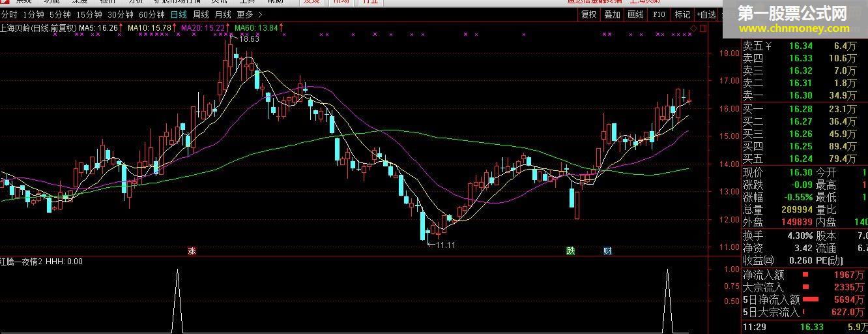Add stock via +自选 button
Viewport: 868px width, 334px height.
click(706, 14)
